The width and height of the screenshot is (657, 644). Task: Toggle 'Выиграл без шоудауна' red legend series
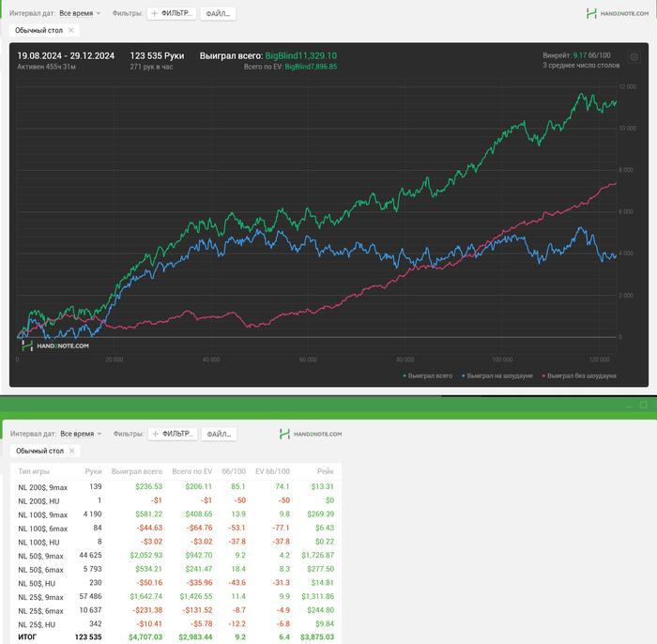click(x=579, y=376)
